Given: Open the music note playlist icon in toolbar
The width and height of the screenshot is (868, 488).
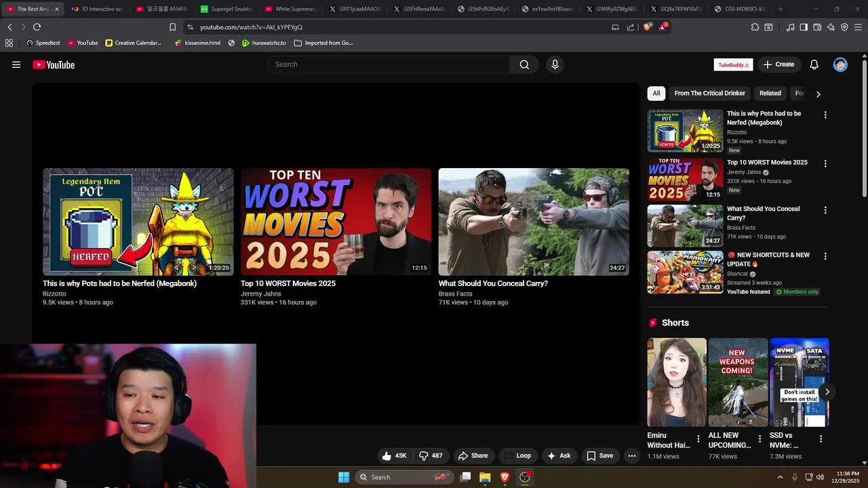Looking at the screenshot, I should click(790, 27).
